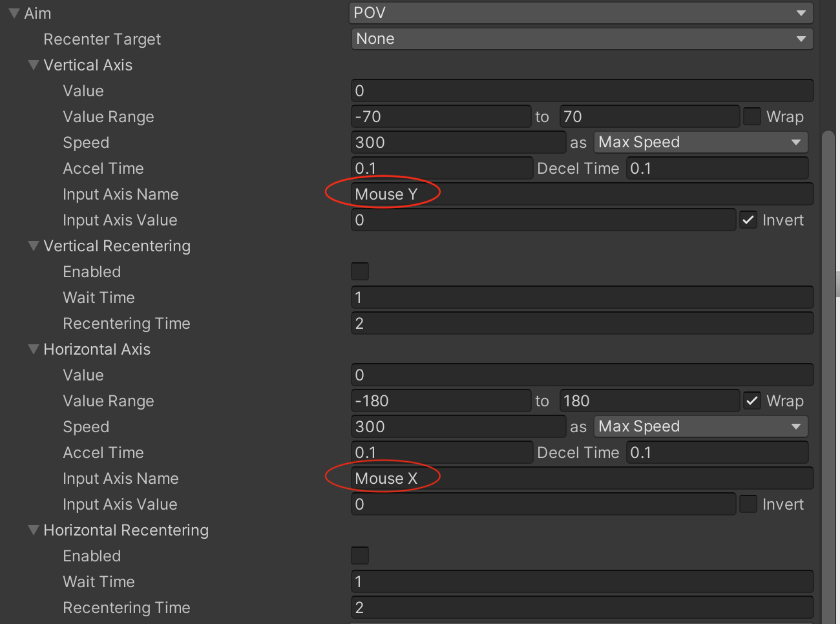Click the Mouse Y input axis field
This screenshot has height=624, width=840.
[x=582, y=194]
